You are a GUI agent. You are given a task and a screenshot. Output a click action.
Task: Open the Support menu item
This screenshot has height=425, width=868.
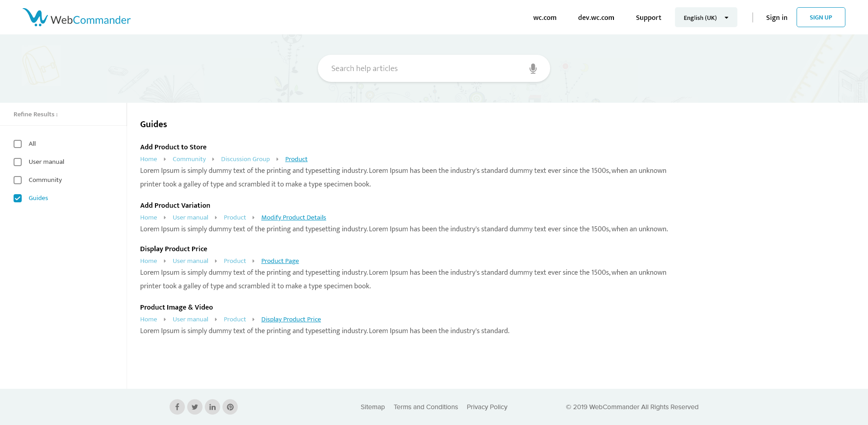click(648, 18)
